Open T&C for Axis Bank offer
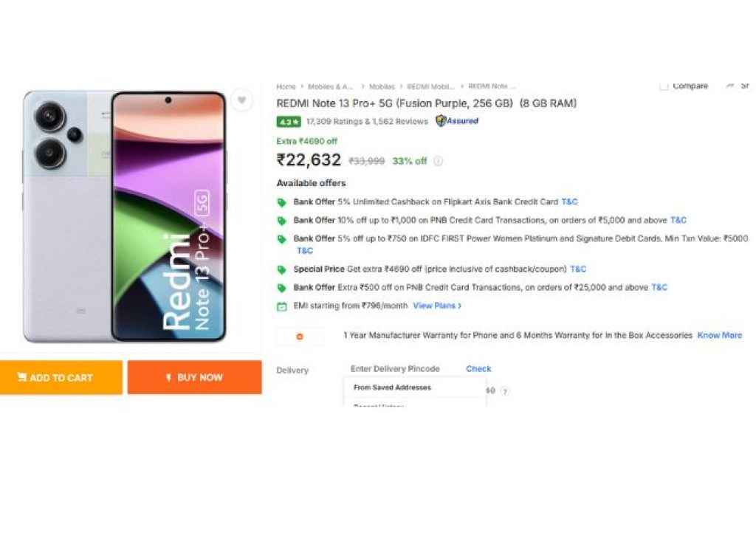The image size is (756, 558). pyautogui.click(x=568, y=201)
